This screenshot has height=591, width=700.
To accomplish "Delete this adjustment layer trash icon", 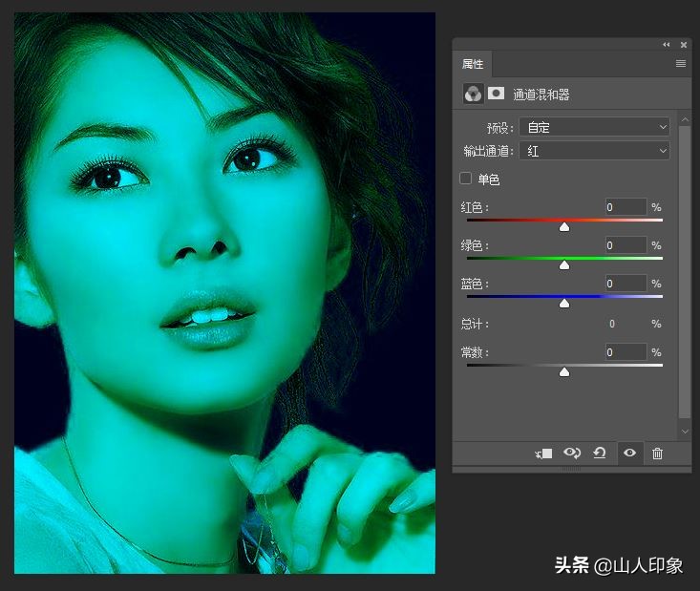I will click(x=657, y=454).
